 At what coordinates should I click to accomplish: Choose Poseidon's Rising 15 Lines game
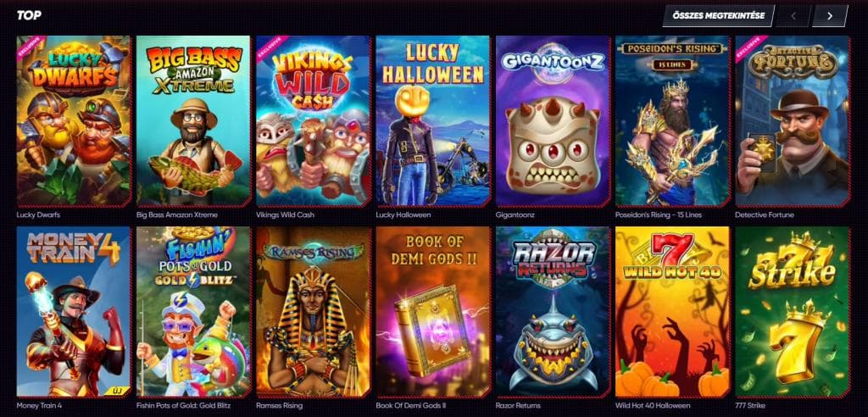pos(672,121)
